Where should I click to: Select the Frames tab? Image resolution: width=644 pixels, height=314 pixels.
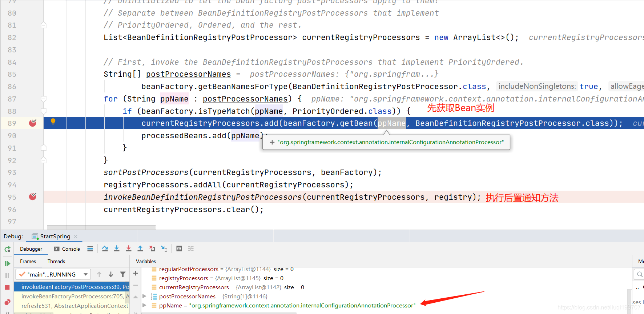pos(28,261)
